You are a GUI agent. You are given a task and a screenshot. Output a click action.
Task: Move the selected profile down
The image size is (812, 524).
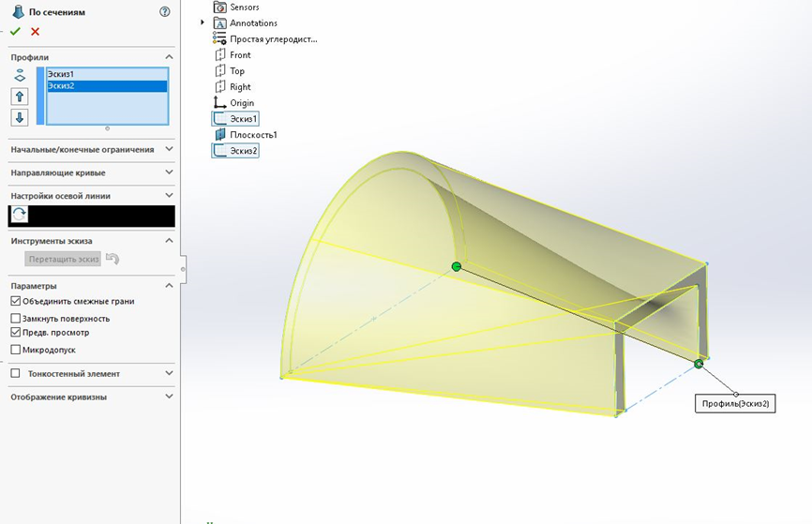[20, 117]
